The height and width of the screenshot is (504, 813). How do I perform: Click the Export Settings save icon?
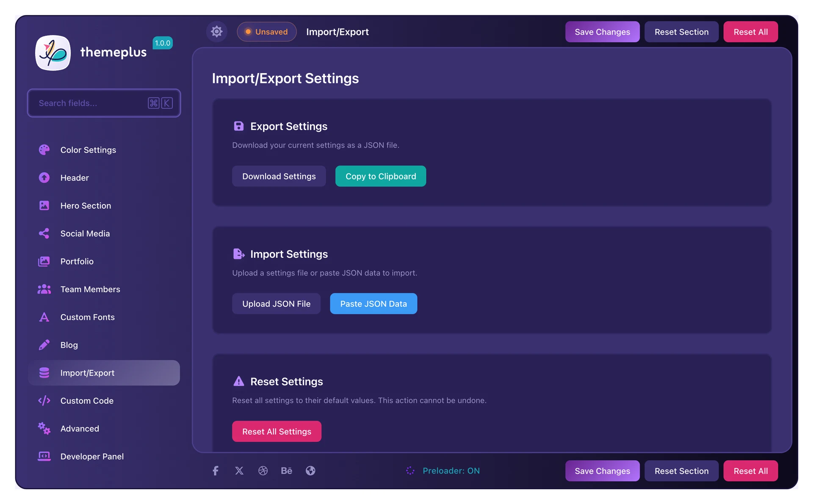coord(238,126)
